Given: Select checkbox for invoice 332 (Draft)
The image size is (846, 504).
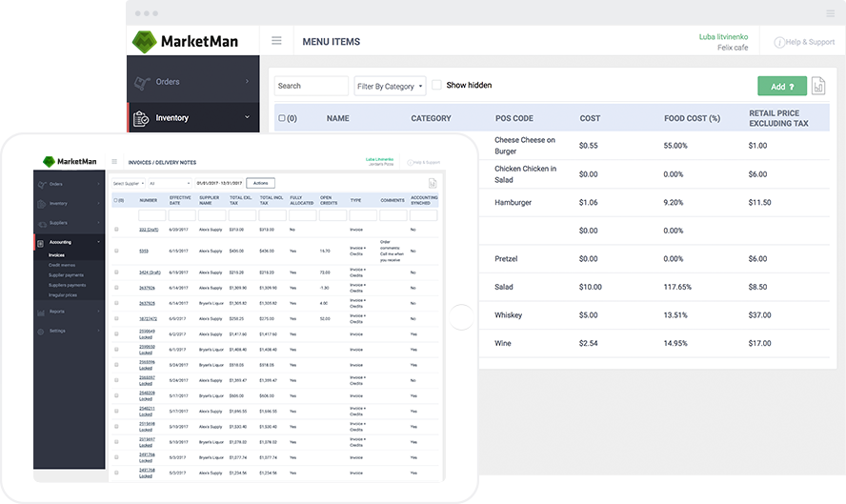Looking at the screenshot, I should (x=116, y=230).
